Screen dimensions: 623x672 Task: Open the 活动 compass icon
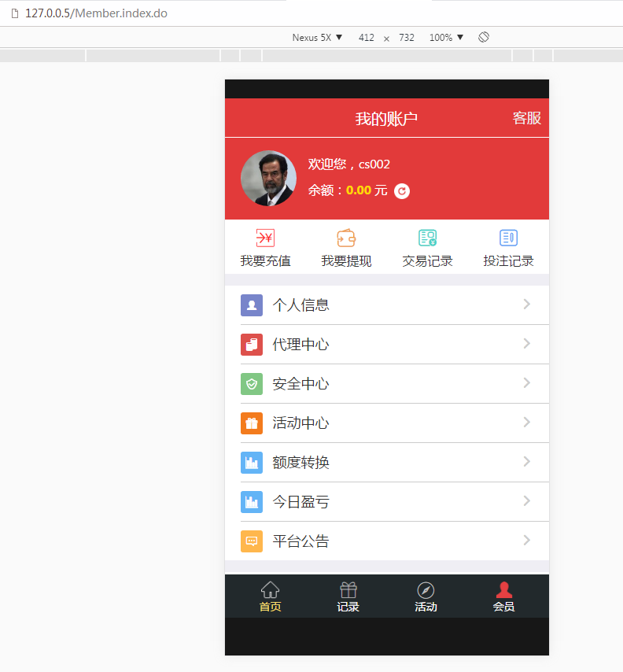[426, 590]
